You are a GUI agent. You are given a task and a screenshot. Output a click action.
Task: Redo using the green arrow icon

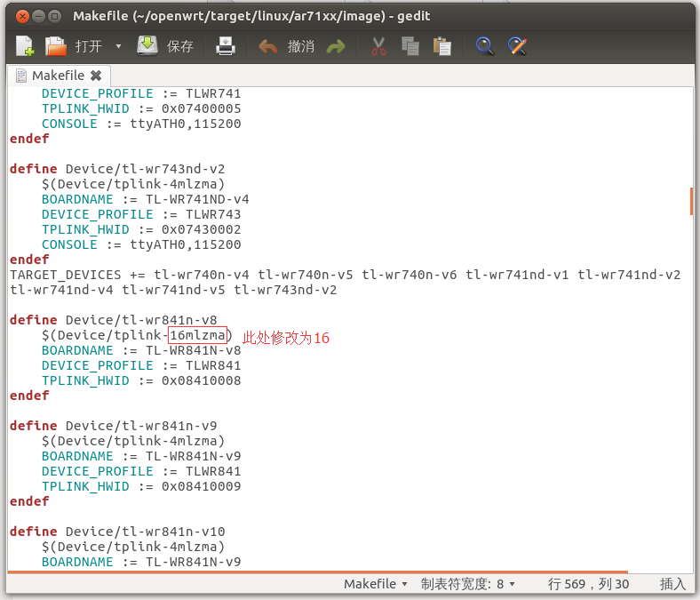point(336,46)
